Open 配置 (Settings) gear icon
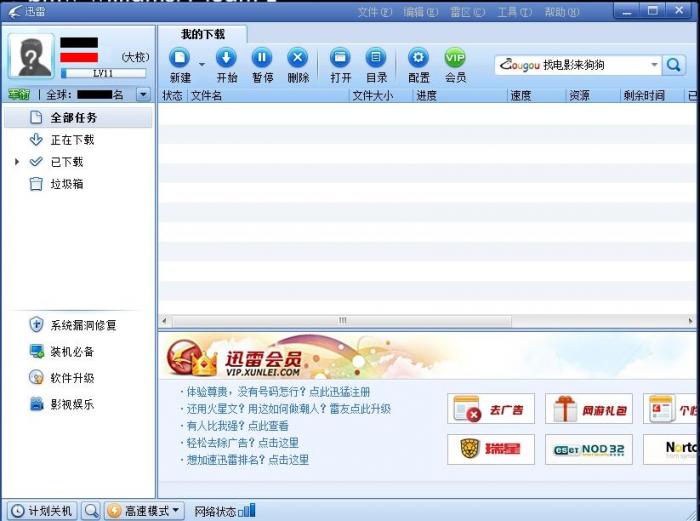Viewport: 700px width, 521px height. point(418,58)
